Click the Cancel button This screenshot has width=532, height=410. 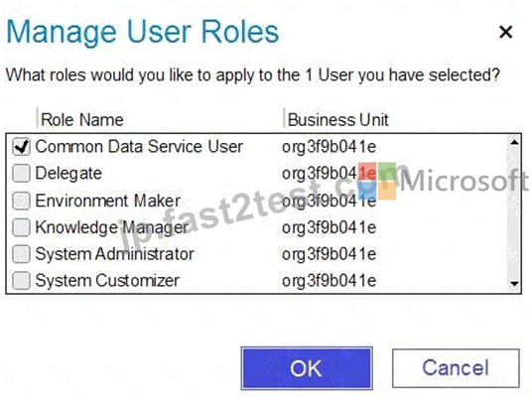(456, 368)
